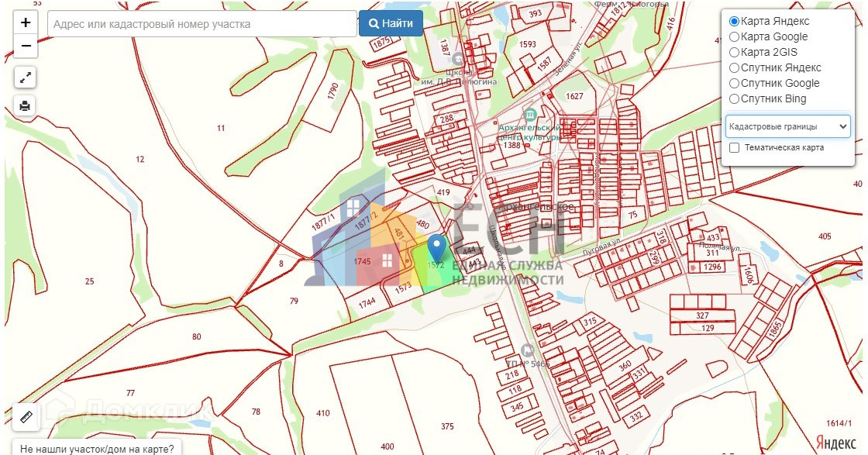Click parcel label 405
Image resolution: width=868 pixels, height=455 pixels.
tap(825, 236)
